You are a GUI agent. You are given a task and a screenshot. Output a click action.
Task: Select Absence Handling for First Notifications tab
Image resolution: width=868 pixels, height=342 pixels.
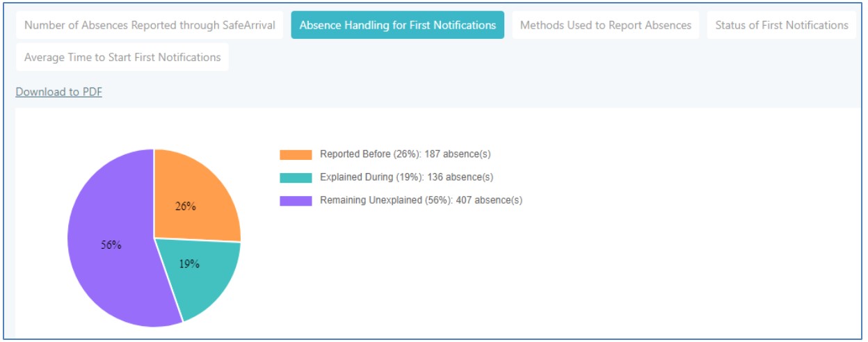pyautogui.click(x=397, y=25)
